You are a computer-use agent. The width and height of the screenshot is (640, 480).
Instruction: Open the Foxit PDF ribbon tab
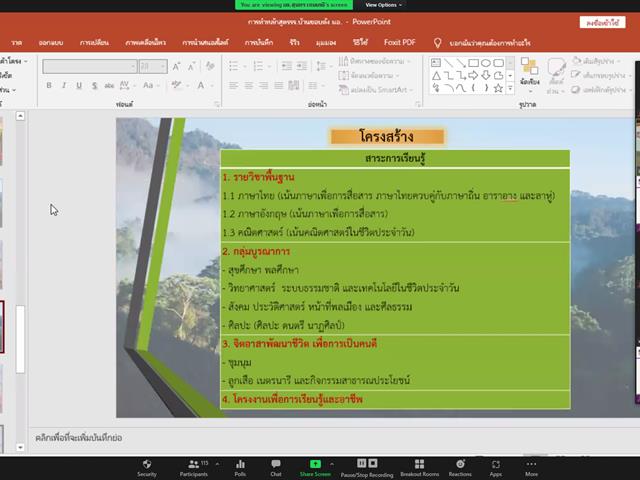[399, 42]
